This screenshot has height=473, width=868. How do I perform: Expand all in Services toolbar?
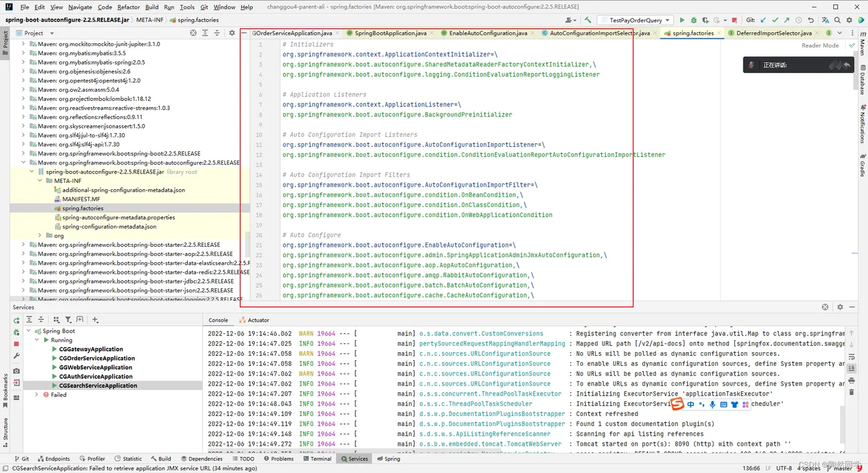(29, 320)
